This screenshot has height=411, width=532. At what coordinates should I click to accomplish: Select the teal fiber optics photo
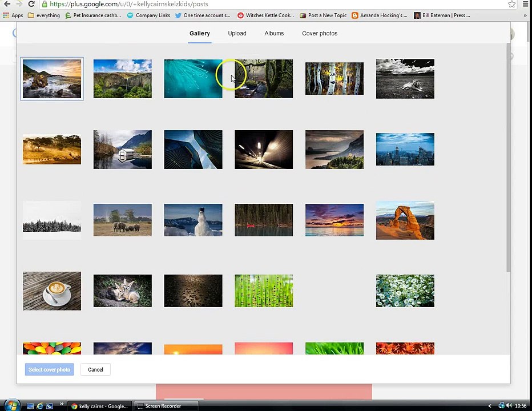pos(193,79)
